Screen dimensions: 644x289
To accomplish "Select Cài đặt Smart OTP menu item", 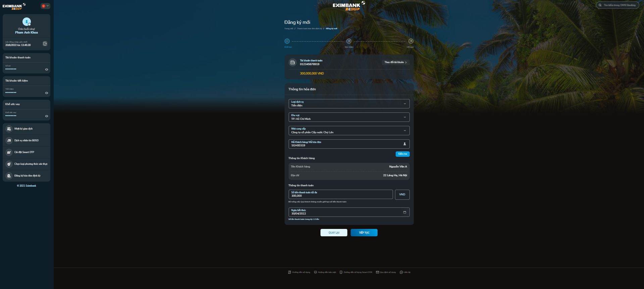I will (x=24, y=152).
